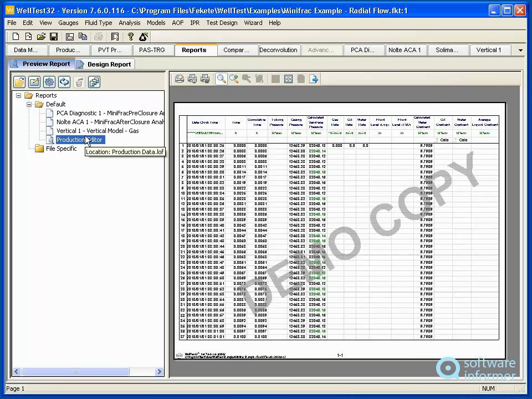Click the form window icon in main toolbar

pyautogui.click(x=70, y=37)
